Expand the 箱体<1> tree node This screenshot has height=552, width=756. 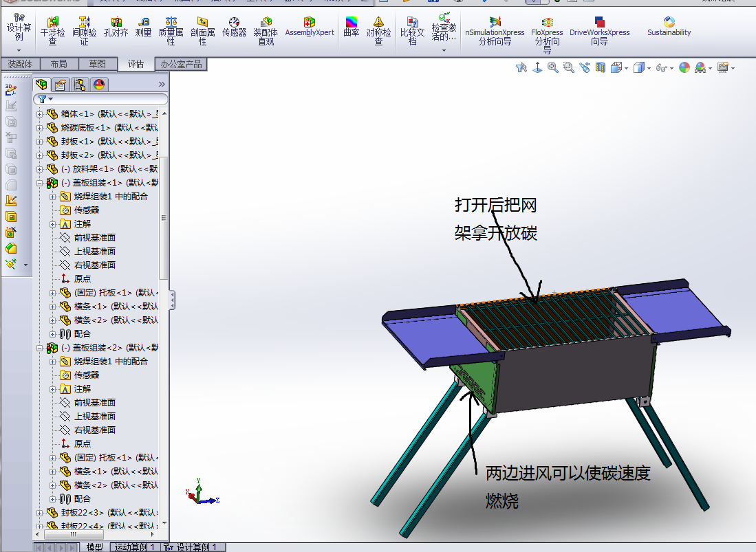(x=40, y=114)
